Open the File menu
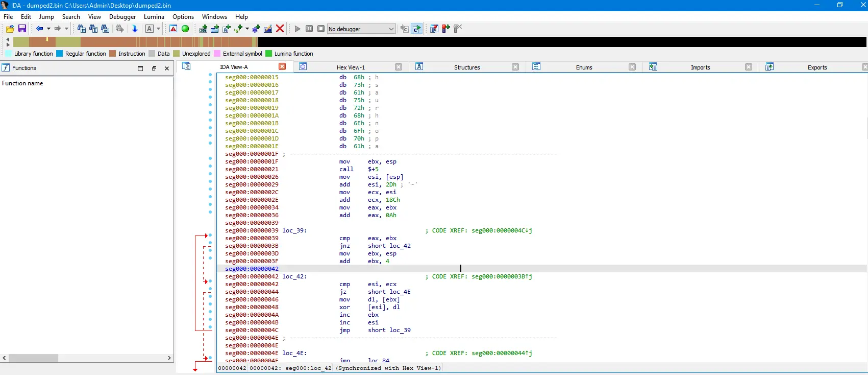The width and height of the screenshot is (868, 375). pos(8,17)
